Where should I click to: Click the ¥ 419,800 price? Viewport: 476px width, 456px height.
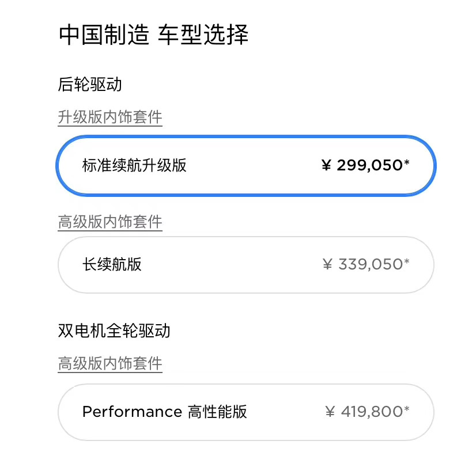[x=372, y=412]
